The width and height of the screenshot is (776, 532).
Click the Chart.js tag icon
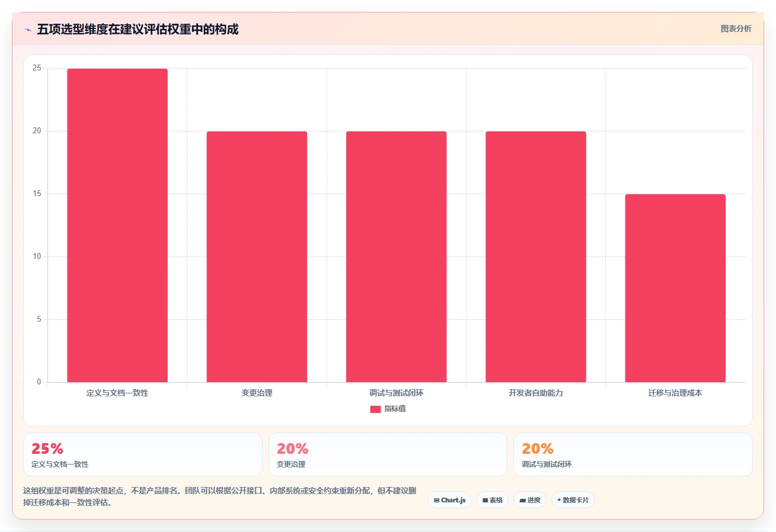pos(436,500)
